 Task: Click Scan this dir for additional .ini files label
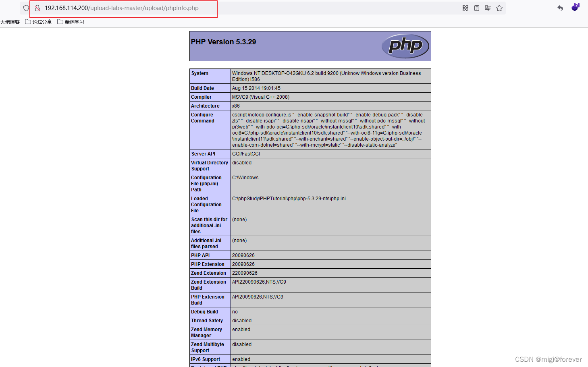pos(209,226)
